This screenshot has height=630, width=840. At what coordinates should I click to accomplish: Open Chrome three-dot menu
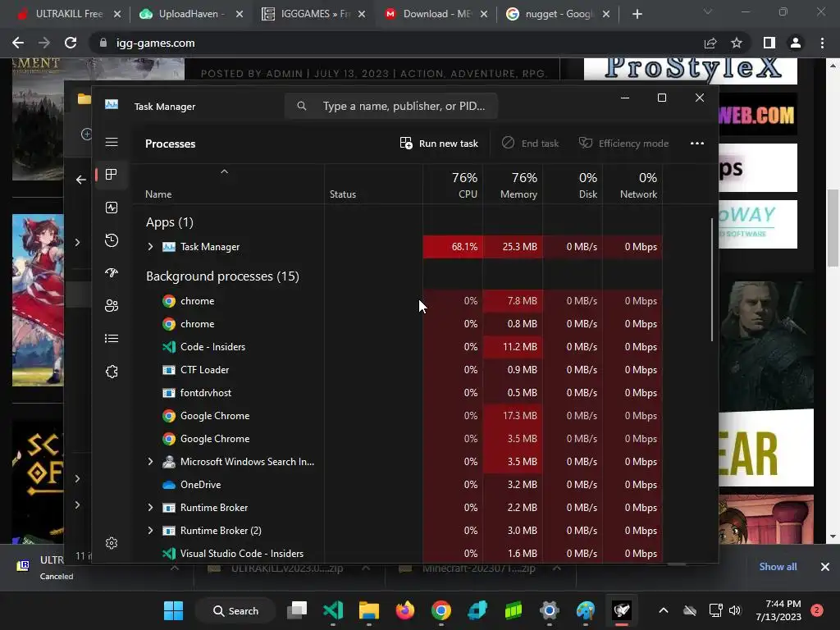point(822,43)
